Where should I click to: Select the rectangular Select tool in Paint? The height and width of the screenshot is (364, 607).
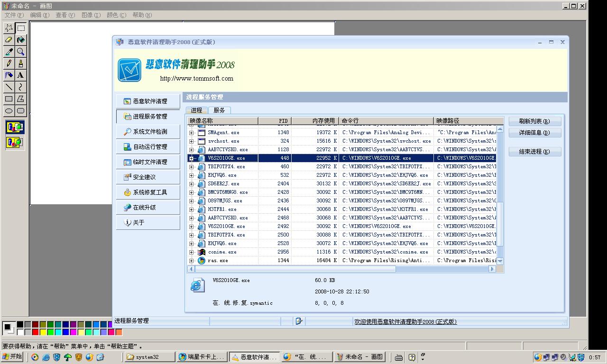(21, 28)
